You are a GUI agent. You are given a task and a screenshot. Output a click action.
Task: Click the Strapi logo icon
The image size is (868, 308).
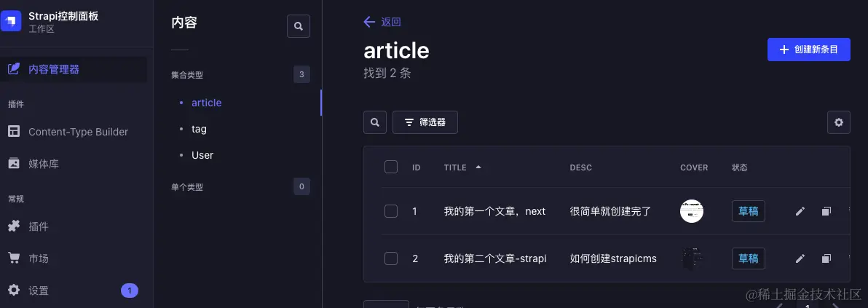pyautogui.click(x=11, y=22)
